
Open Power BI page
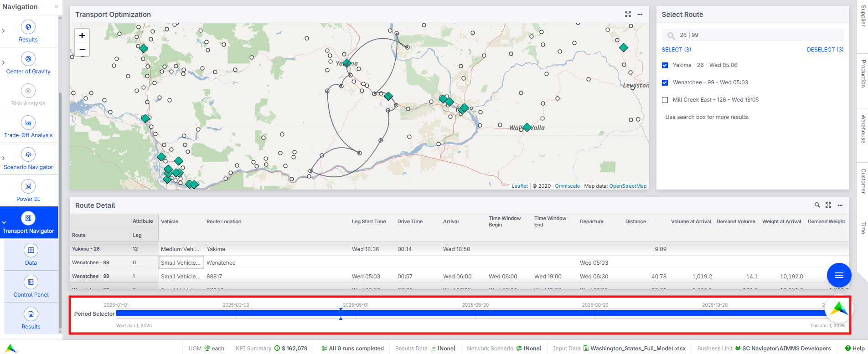pos(28,191)
